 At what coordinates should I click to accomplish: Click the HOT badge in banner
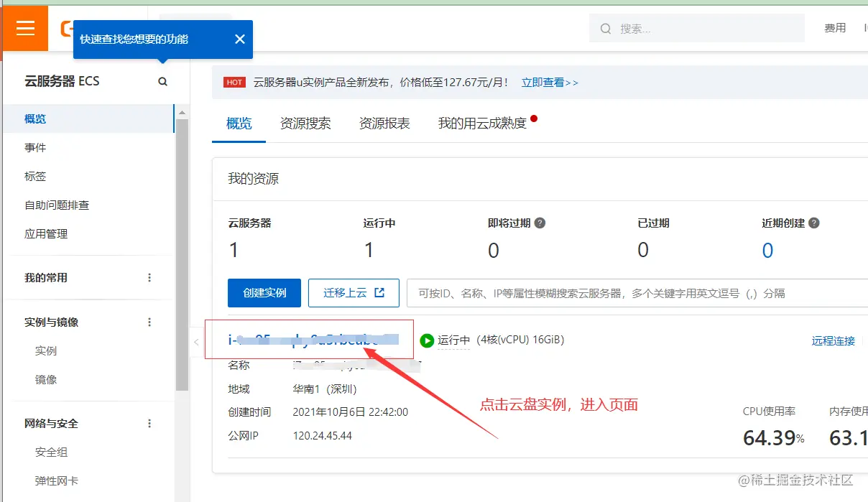(x=234, y=83)
